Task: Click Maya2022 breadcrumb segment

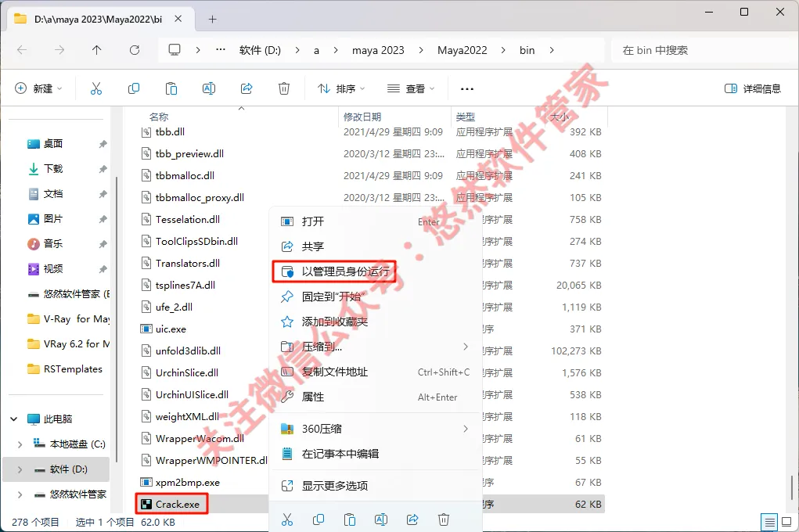Action: click(x=462, y=50)
